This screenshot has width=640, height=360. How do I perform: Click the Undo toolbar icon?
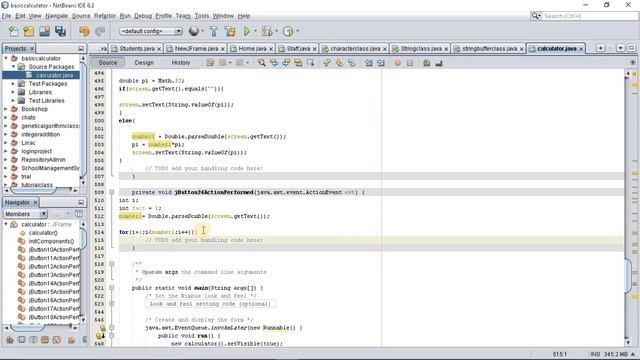pos(84,31)
